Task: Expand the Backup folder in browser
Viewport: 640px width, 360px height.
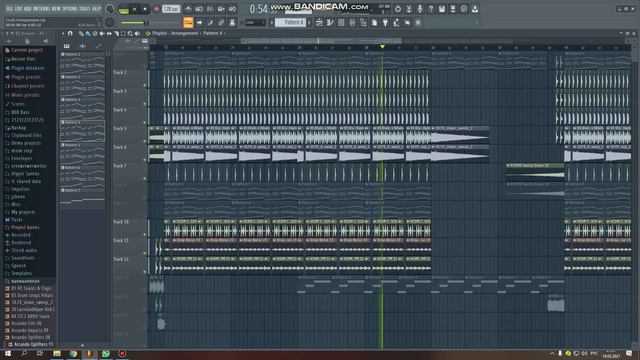Action: (x=18, y=128)
